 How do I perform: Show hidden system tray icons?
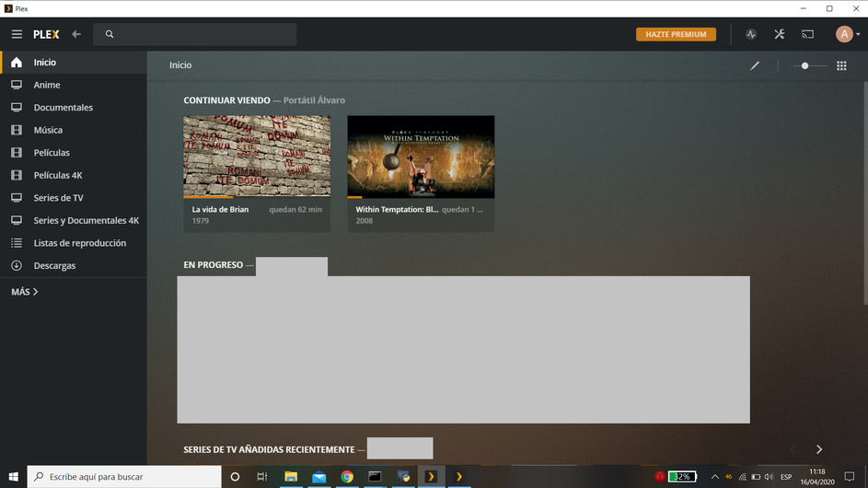tap(714, 476)
